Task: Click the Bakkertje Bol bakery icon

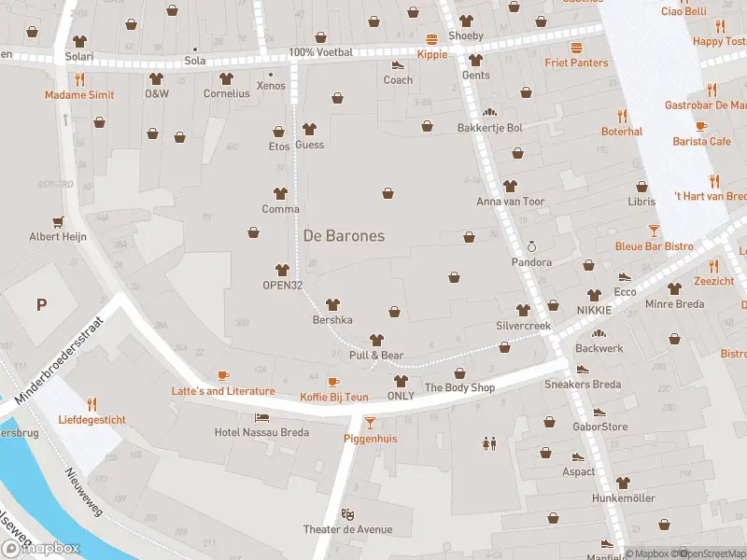Action: [x=488, y=113]
